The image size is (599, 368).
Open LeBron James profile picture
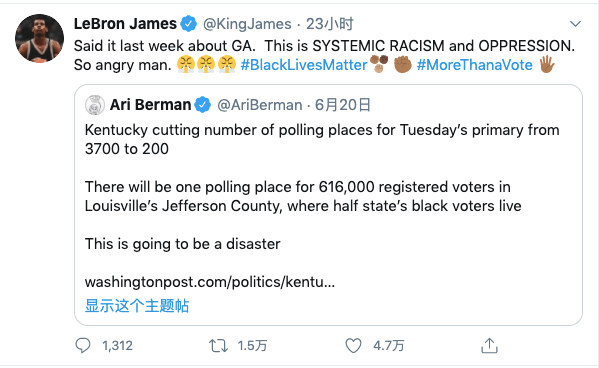tap(39, 38)
